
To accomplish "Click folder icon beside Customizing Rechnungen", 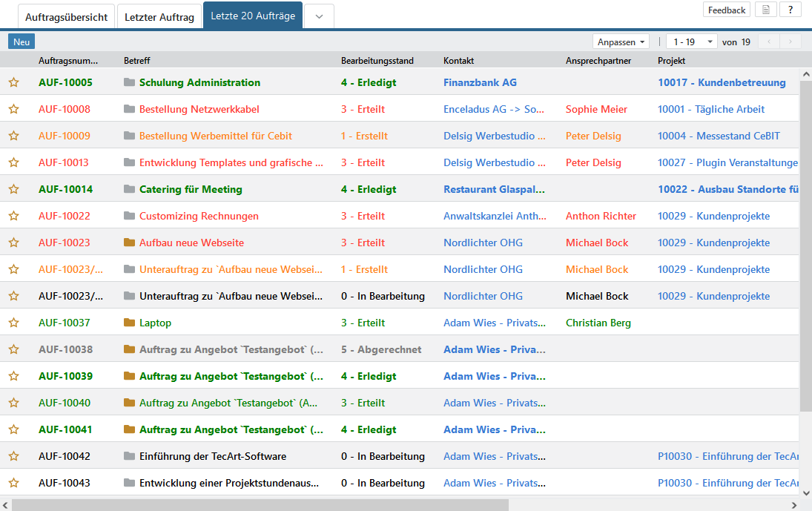I will point(130,216).
